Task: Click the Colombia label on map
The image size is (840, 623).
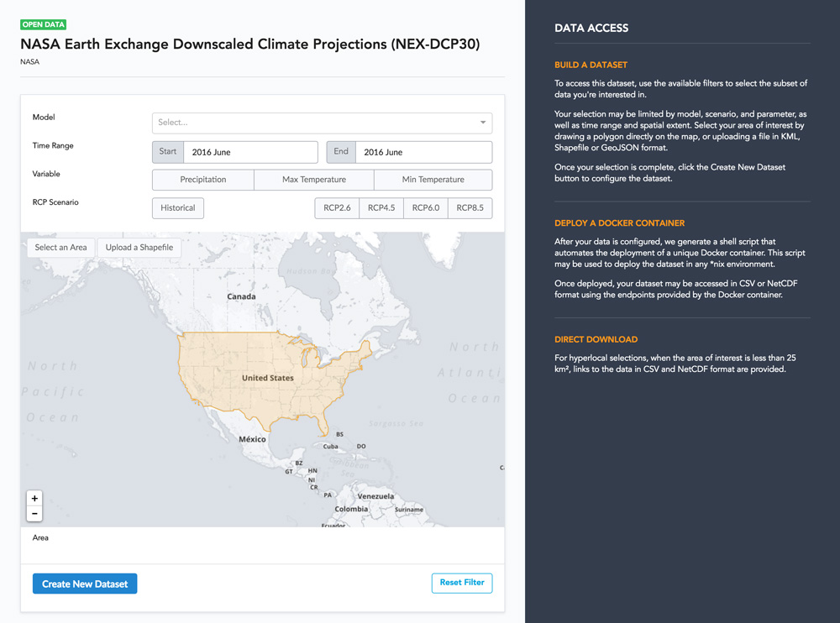Action: 351,509
